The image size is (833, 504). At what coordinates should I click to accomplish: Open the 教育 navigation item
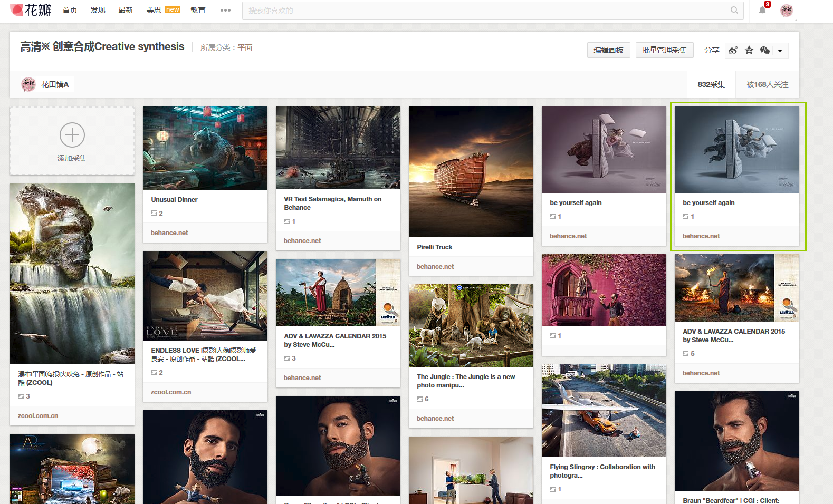tap(198, 10)
